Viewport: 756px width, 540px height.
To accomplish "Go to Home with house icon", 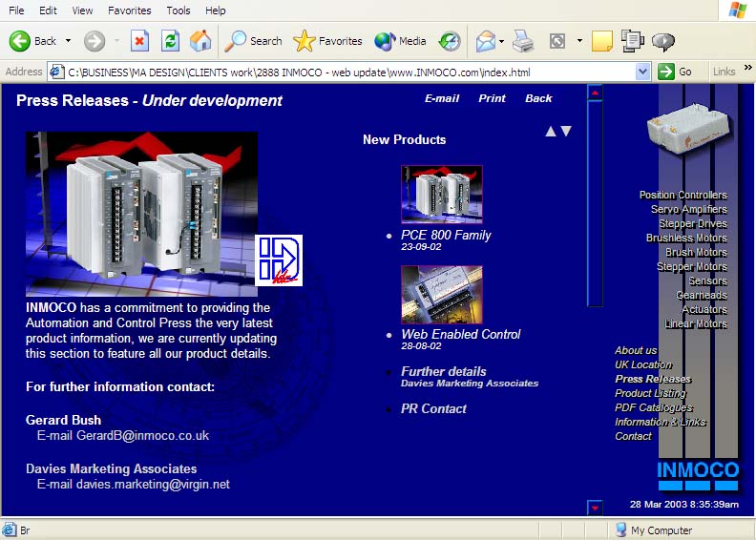I will tap(200, 41).
